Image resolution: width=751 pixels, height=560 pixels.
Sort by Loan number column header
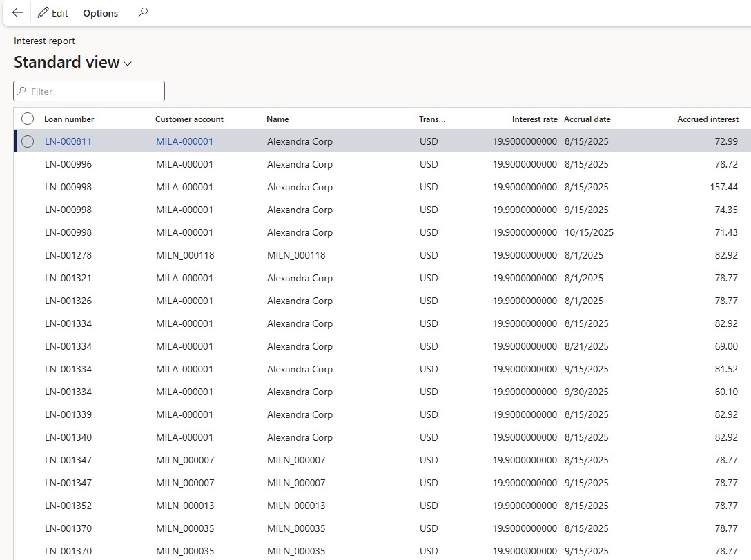pyautogui.click(x=69, y=119)
